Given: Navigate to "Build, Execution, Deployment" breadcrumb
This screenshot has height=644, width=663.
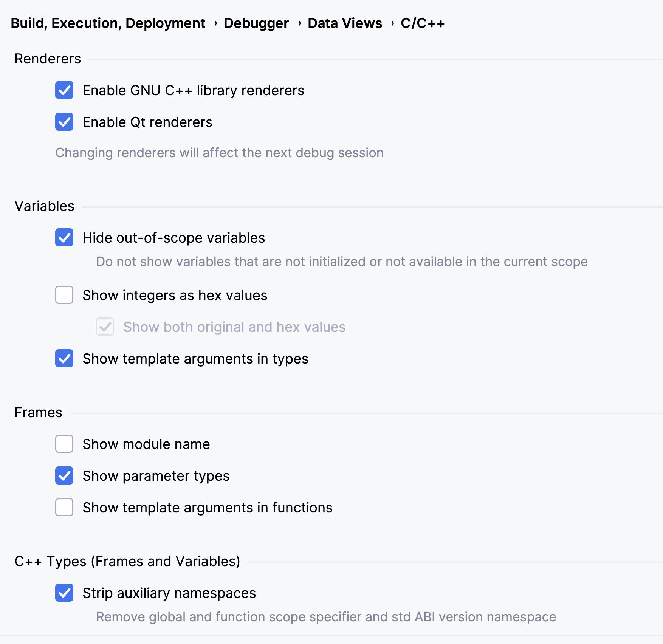Looking at the screenshot, I should point(107,23).
